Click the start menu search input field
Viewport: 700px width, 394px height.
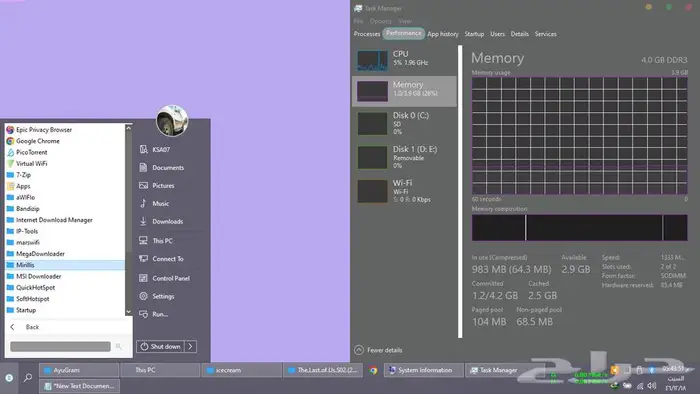pyautogui.click(x=60, y=347)
